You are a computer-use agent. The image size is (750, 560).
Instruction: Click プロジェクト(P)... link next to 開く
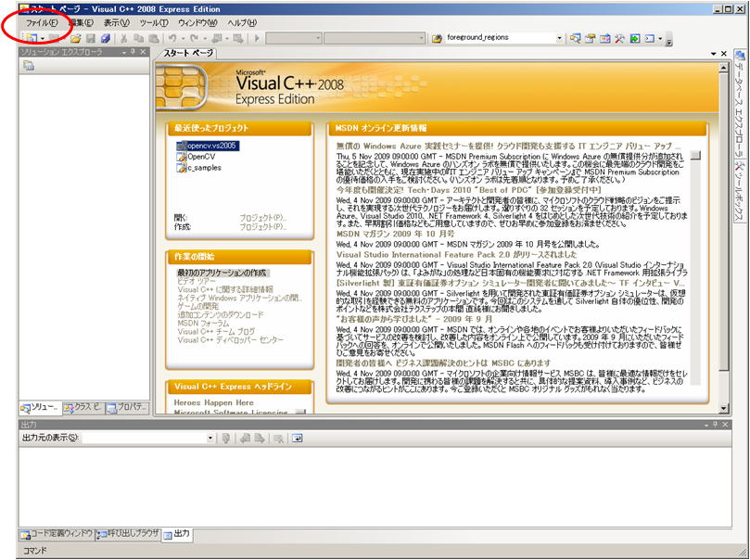click(262, 218)
